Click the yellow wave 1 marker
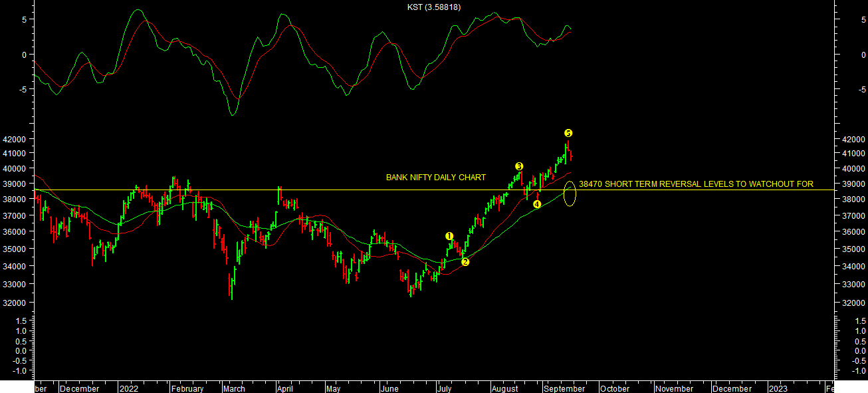 click(449, 236)
